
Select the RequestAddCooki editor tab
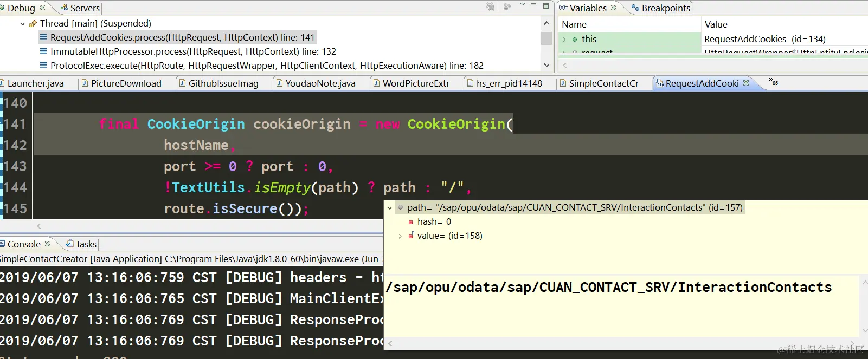pos(702,83)
